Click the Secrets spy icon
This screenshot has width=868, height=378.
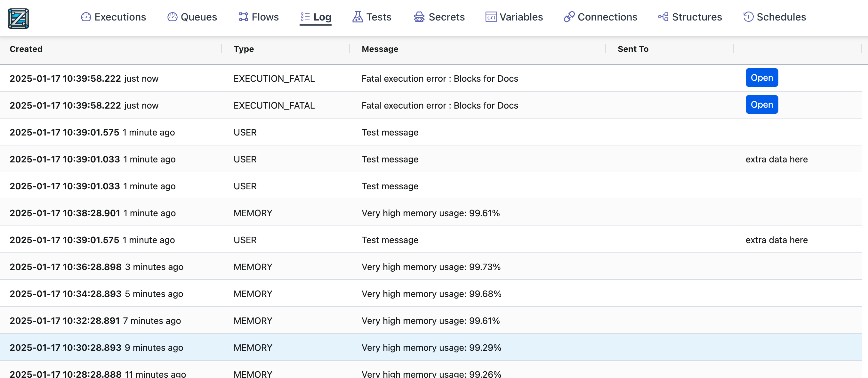(x=419, y=17)
